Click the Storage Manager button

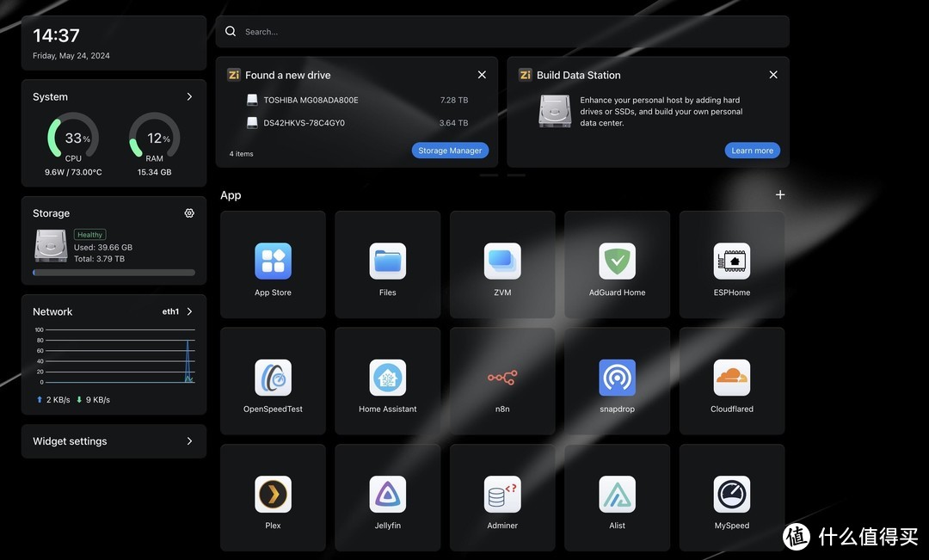[x=450, y=151]
